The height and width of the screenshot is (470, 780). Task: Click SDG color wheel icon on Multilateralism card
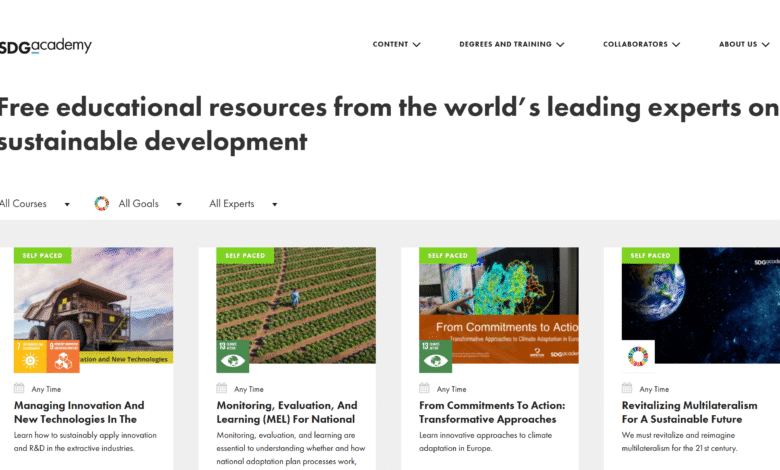tap(638, 355)
